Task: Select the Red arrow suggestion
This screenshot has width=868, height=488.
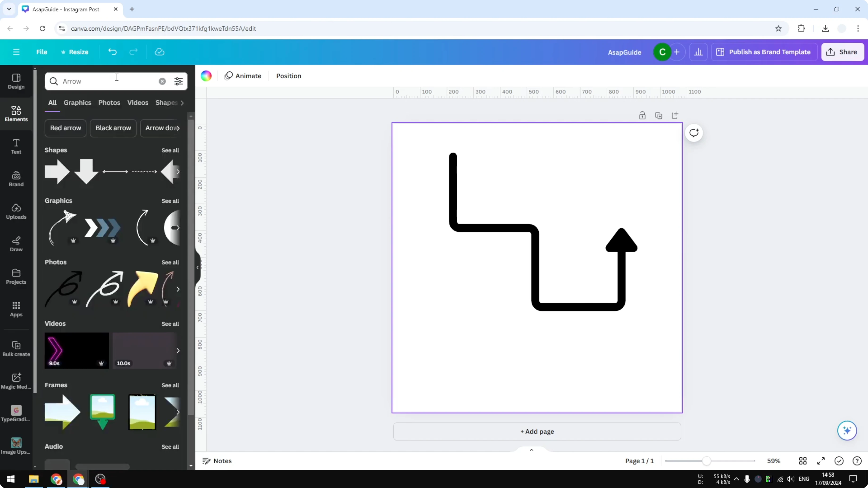Action: [x=65, y=128]
